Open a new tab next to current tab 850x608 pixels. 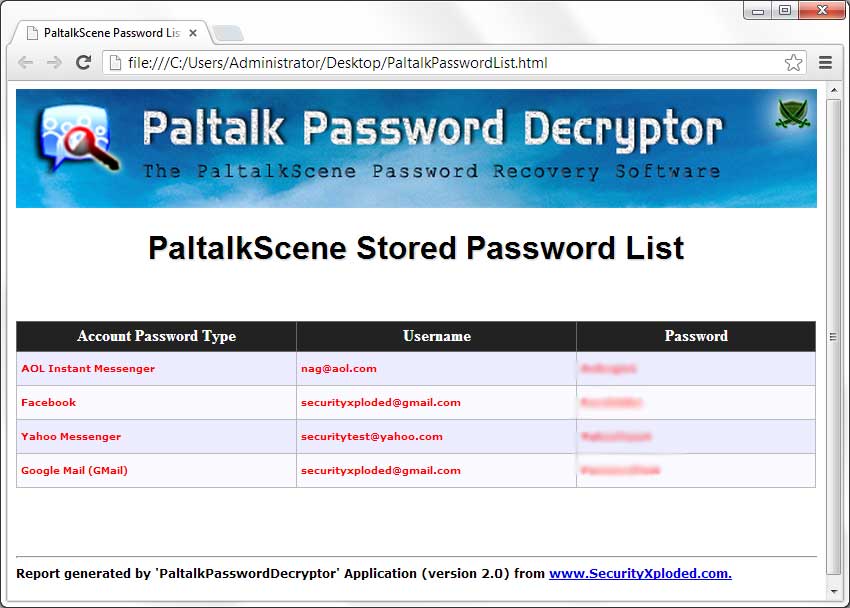pos(228,34)
